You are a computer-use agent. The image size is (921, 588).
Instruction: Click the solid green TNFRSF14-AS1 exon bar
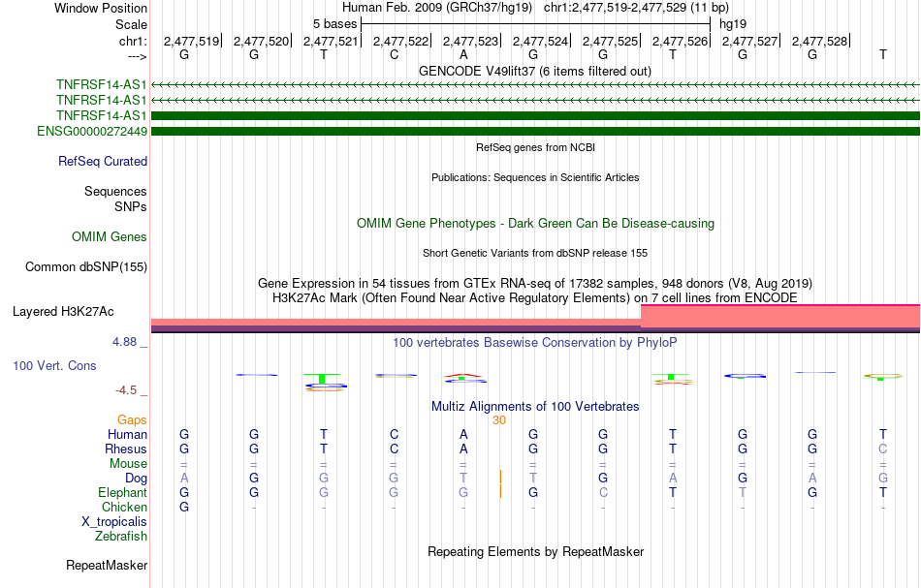click(x=535, y=115)
